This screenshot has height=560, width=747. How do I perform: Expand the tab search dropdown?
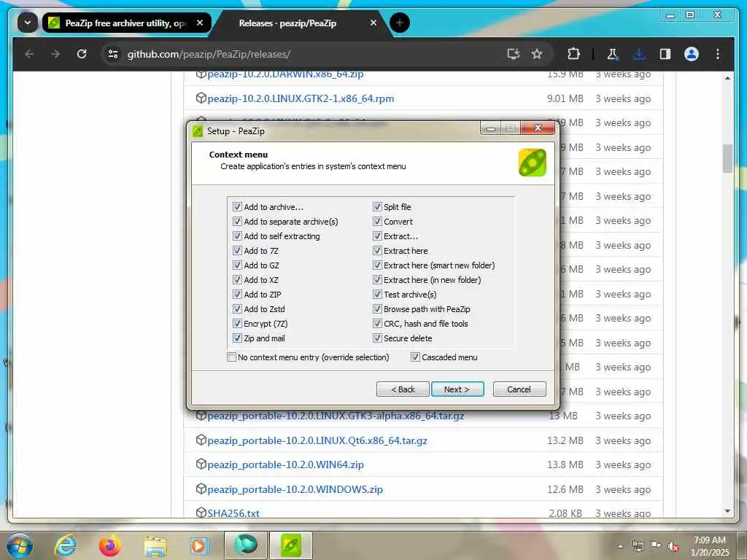coord(28,23)
